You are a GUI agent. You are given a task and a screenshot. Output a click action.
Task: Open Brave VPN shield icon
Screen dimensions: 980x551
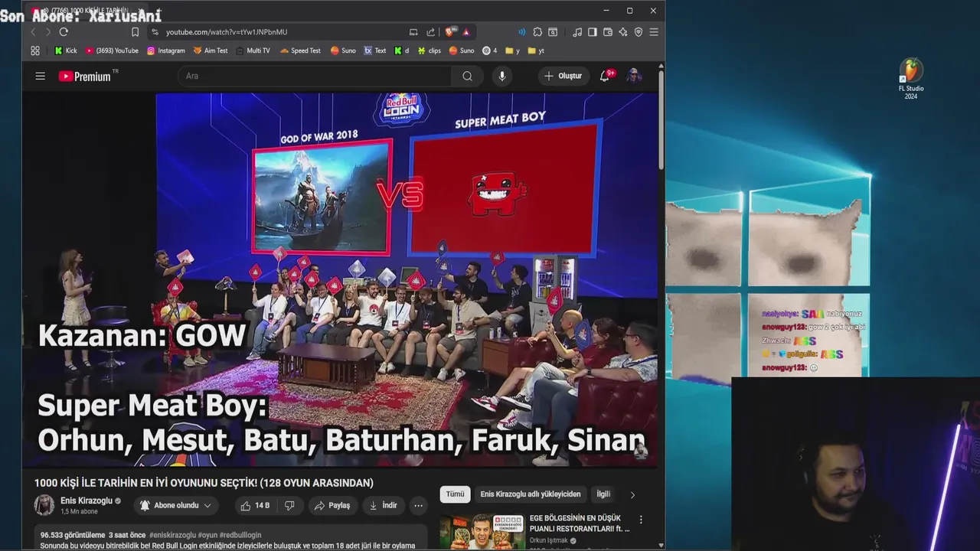click(639, 32)
